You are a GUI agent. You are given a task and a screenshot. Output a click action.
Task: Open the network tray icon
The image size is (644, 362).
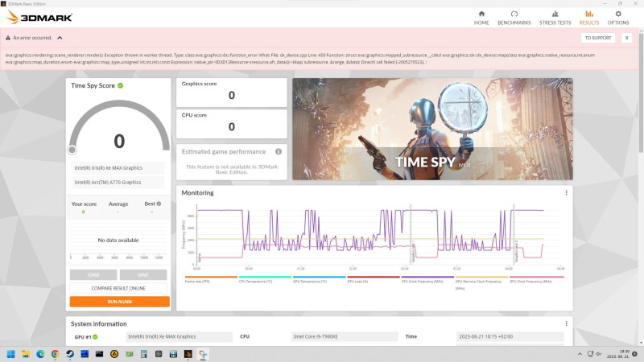coord(590,354)
